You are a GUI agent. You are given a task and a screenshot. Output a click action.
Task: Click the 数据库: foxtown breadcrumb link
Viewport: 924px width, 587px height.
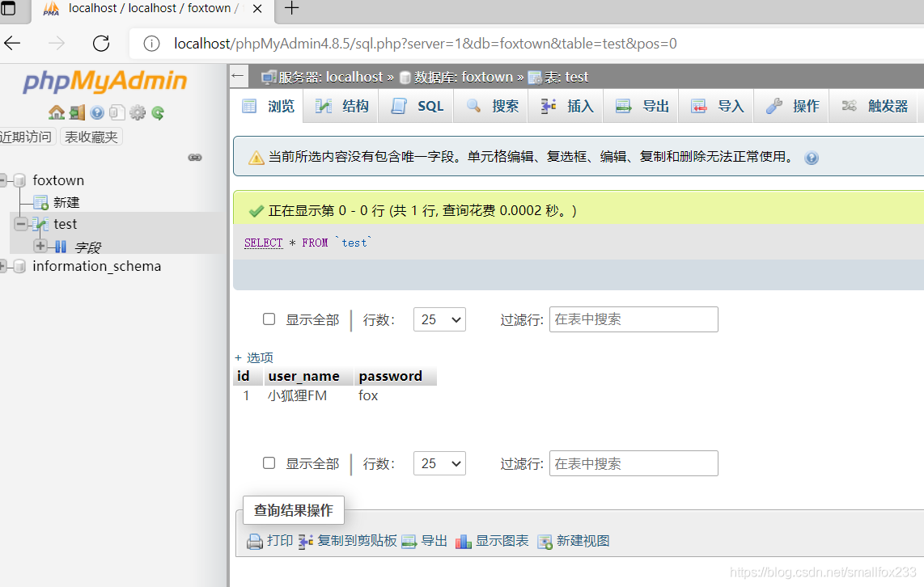(463, 77)
